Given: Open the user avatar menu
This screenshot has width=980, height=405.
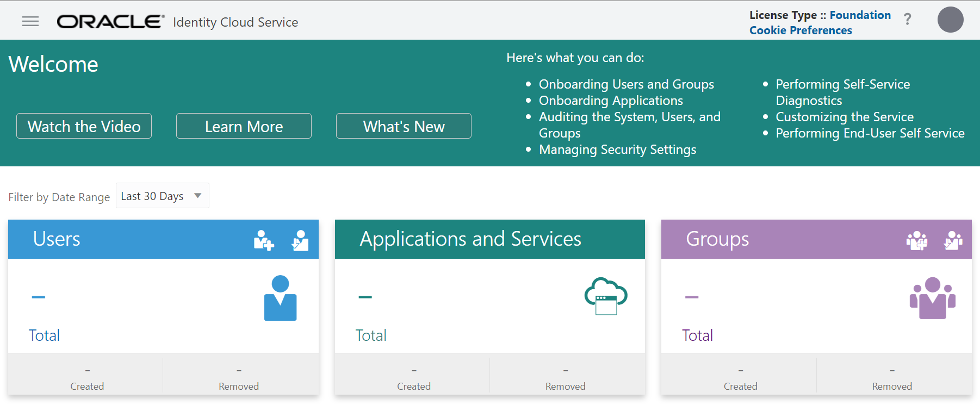Looking at the screenshot, I should (950, 20).
